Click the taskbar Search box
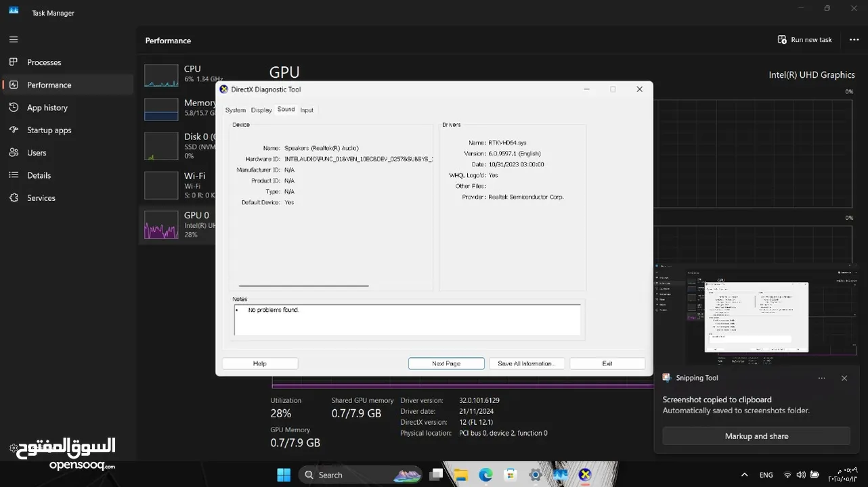Viewport: 868px width, 487px height. coord(359,475)
